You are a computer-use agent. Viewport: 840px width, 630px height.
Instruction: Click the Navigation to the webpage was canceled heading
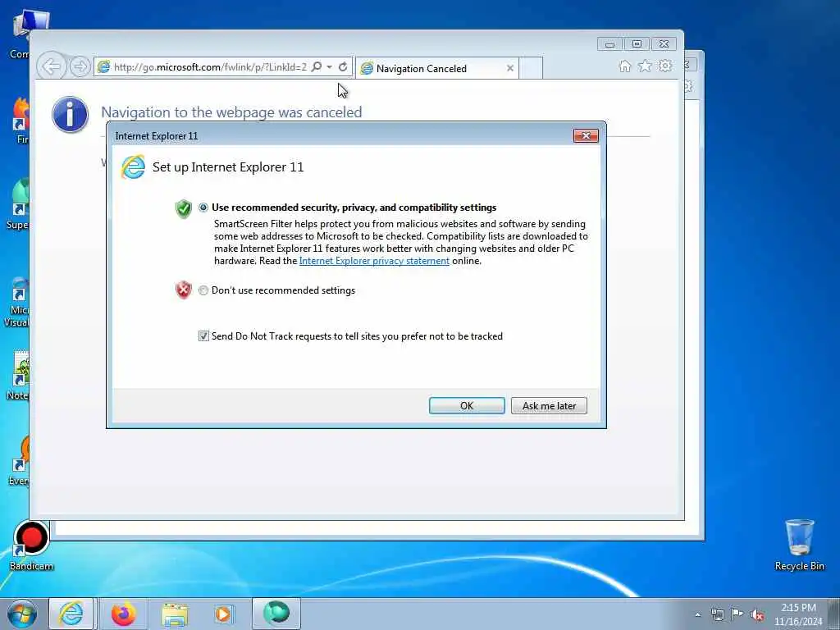(x=231, y=112)
